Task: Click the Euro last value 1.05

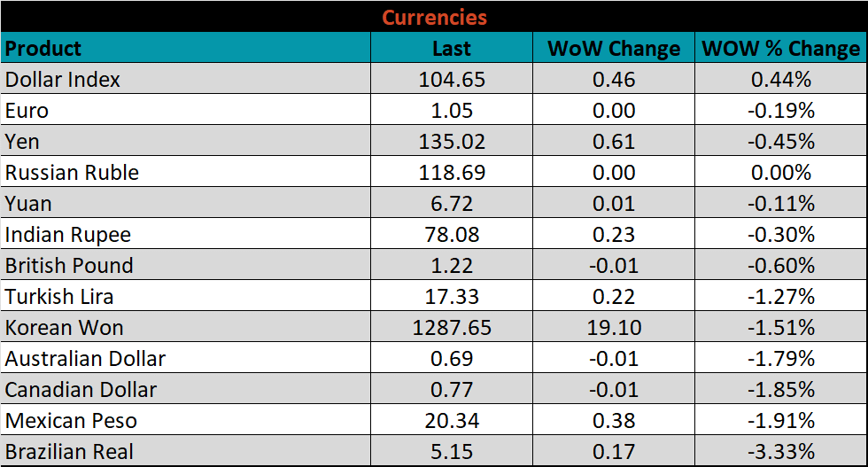Action: coord(452,111)
